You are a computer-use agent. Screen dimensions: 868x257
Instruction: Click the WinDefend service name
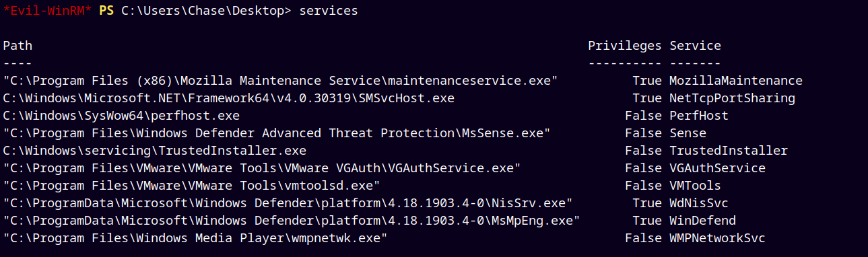[702, 221]
